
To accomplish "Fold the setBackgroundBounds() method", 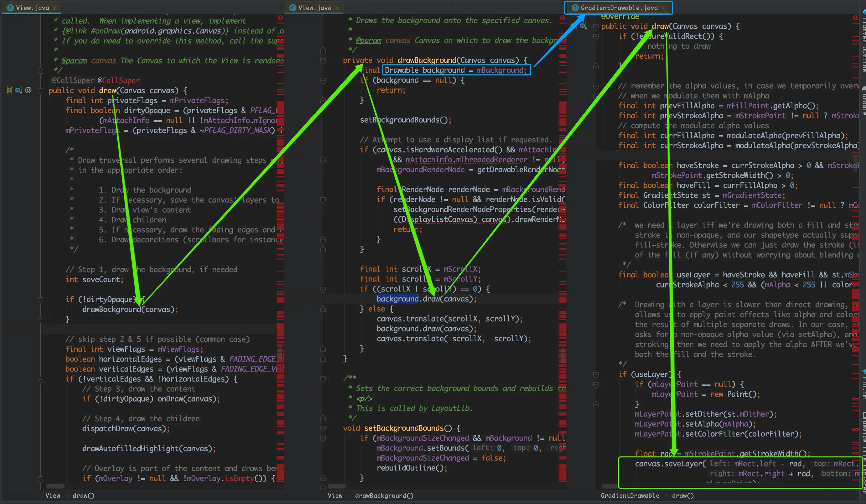I will 323,428.
